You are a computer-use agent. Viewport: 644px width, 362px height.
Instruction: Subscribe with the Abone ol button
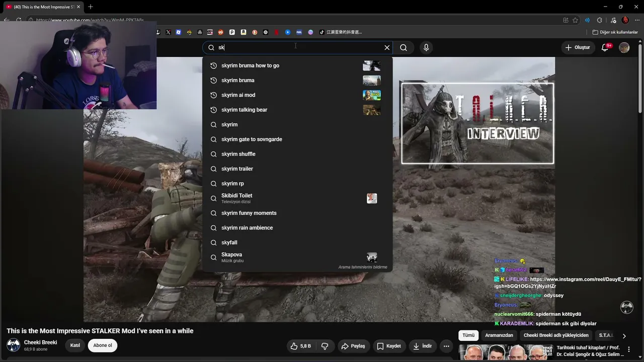click(x=103, y=345)
